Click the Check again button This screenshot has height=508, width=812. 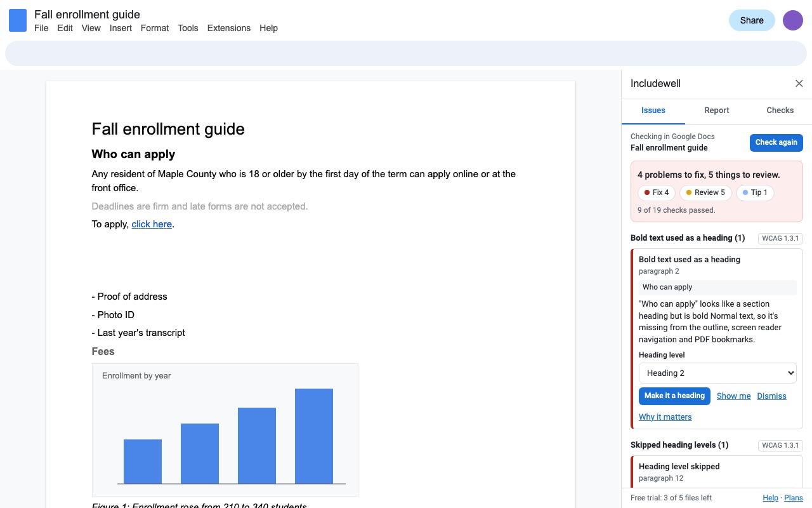(x=776, y=142)
